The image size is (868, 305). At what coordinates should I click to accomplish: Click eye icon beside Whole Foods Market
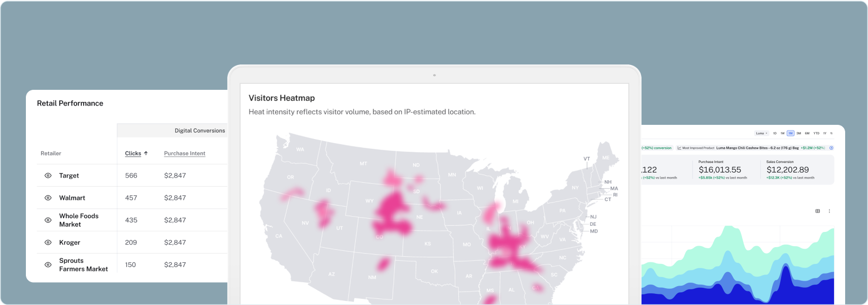[x=48, y=220]
